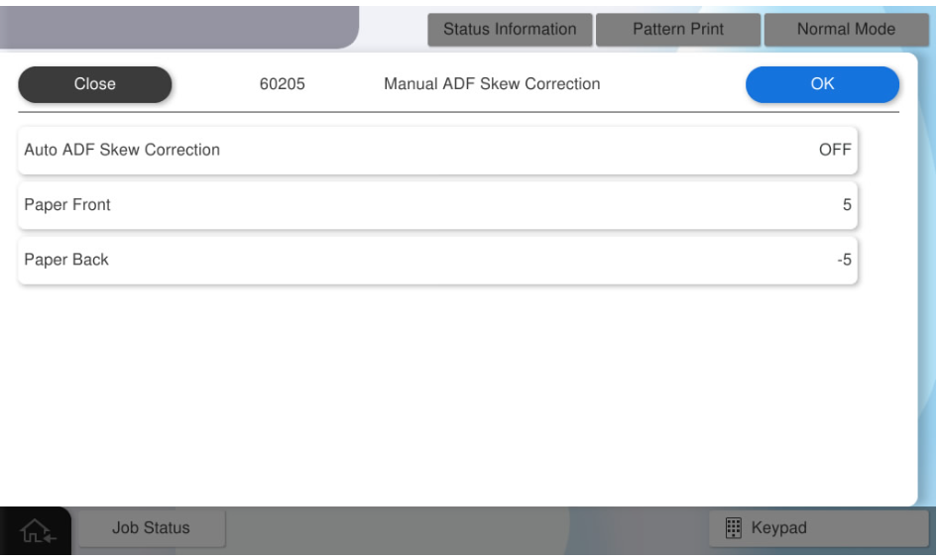
Task: Switch to Normal Mode
Action: 846,30
